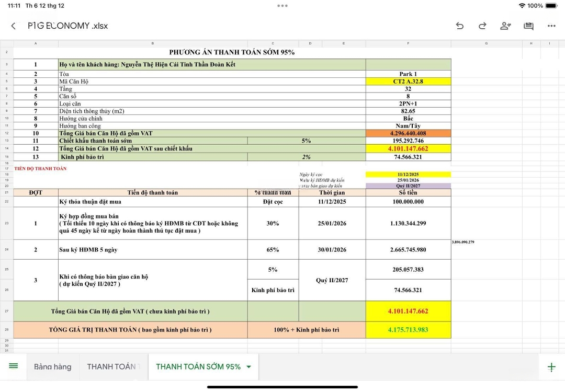The image size is (565, 392).
Task: Tap the P1G ECONOMY .xlsx file title
Action: (68, 26)
